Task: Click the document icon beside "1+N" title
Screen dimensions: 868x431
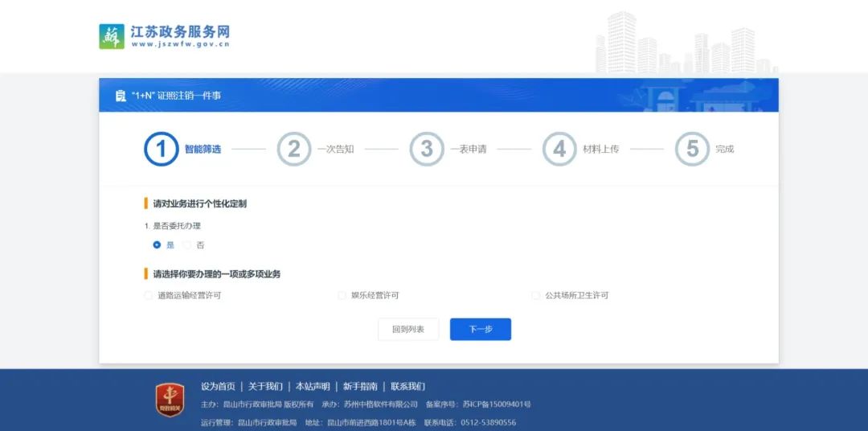Action: pos(120,96)
